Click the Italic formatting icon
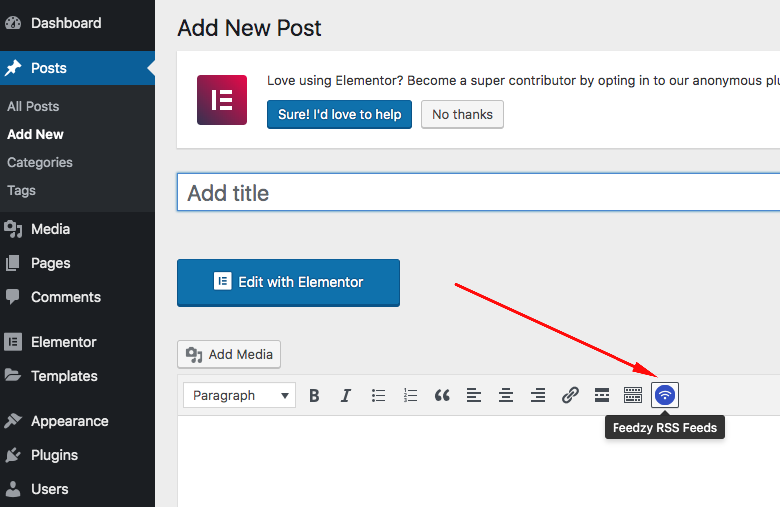780x507 pixels. point(345,396)
